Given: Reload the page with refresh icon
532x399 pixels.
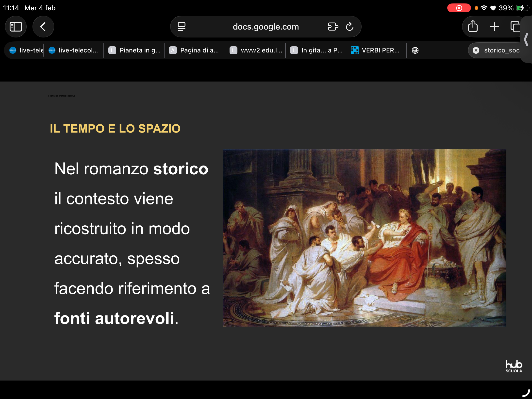Looking at the screenshot, I should click(x=350, y=27).
